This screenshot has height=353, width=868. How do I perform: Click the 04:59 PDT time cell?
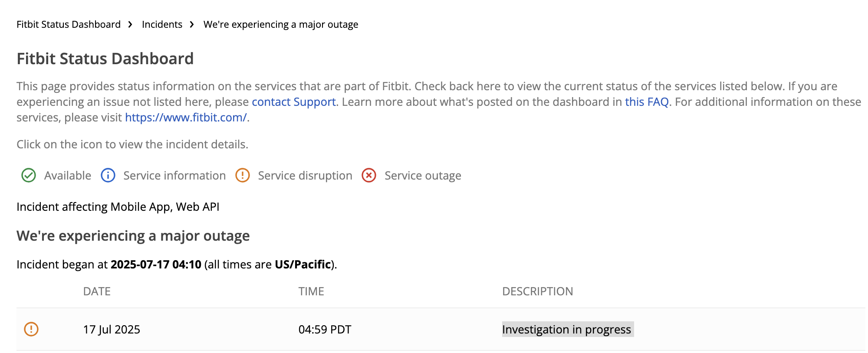point(325,330)
